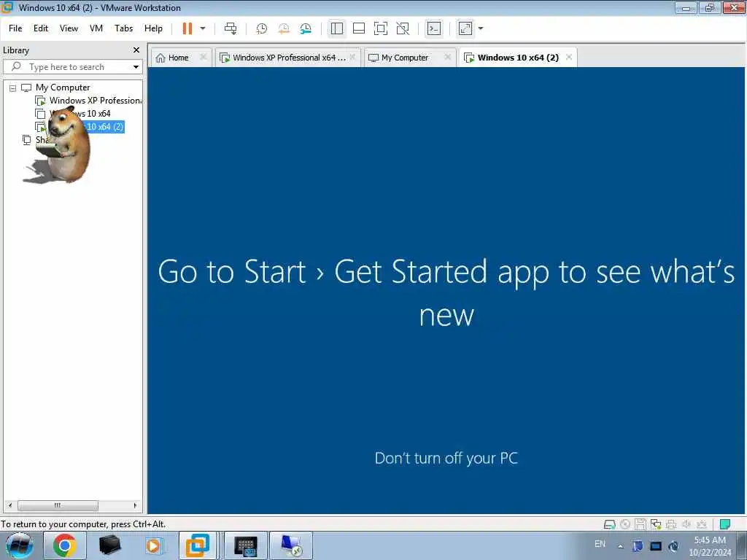Open the media player taskbar icon

pos(153,545)
